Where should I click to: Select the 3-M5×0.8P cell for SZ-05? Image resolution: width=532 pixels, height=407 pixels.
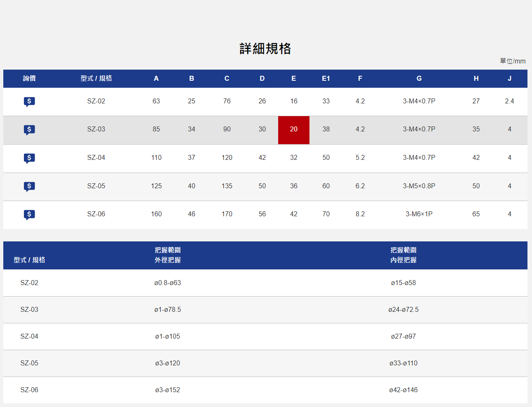[419, 186]
